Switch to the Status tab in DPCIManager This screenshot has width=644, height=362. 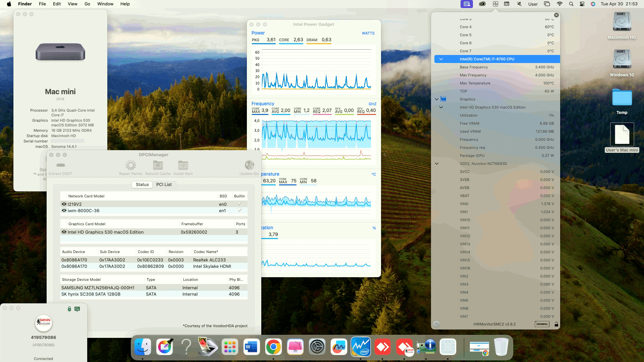[142, 185]
